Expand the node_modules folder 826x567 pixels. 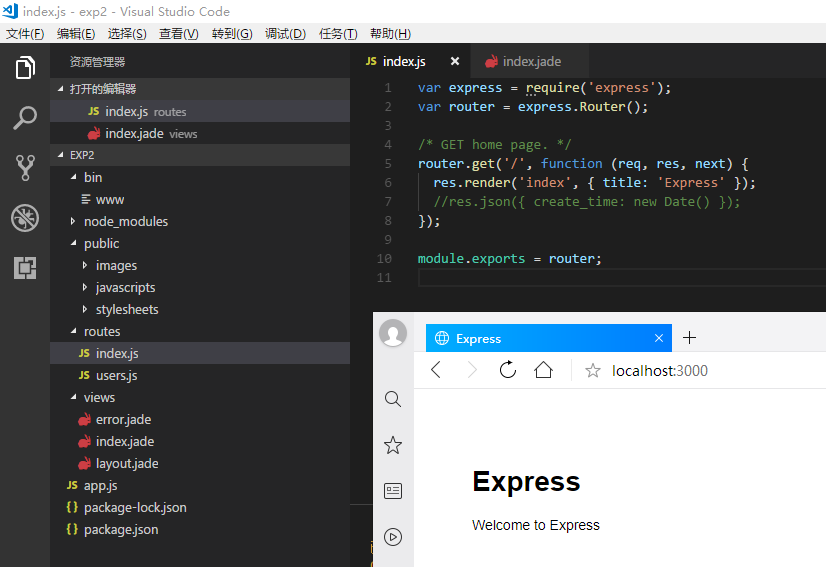pos(125,221)
